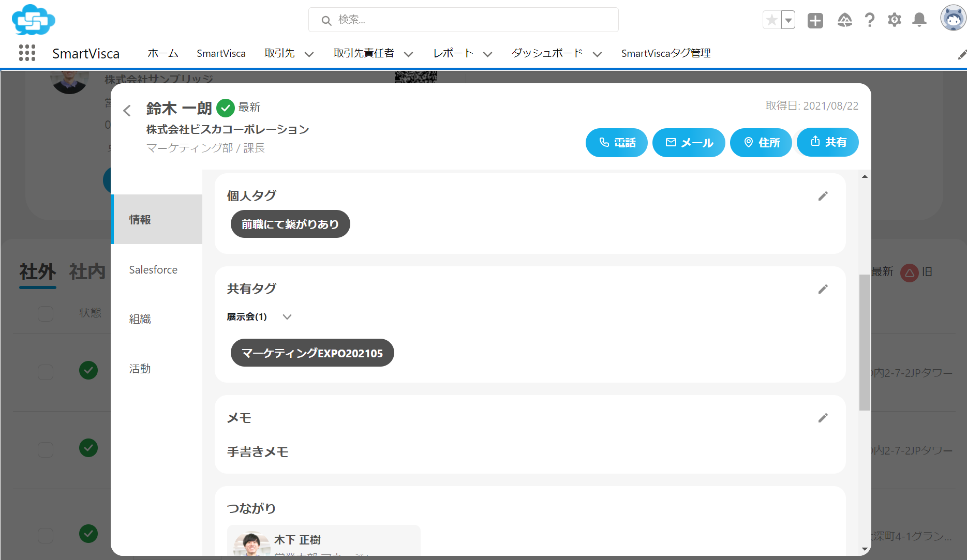Screen dimensions: 967x560
Task: Switch to the 社内 tab in background
Action: [87, 271]
